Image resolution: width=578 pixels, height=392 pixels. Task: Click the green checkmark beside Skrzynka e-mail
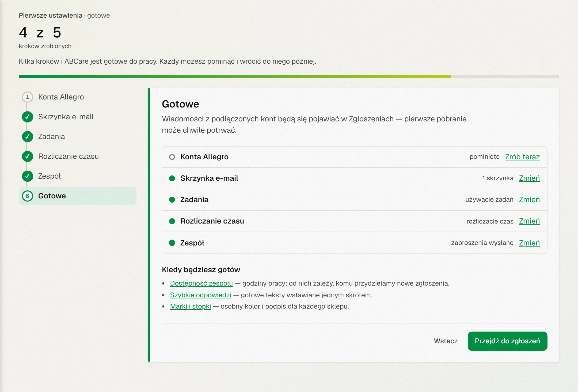pos(27,117)
